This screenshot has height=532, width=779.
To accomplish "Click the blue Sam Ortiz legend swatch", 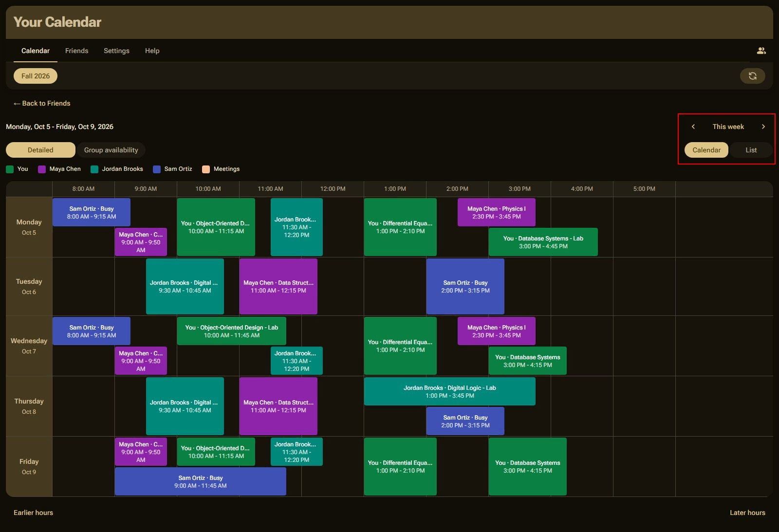I will coord(157,169).
